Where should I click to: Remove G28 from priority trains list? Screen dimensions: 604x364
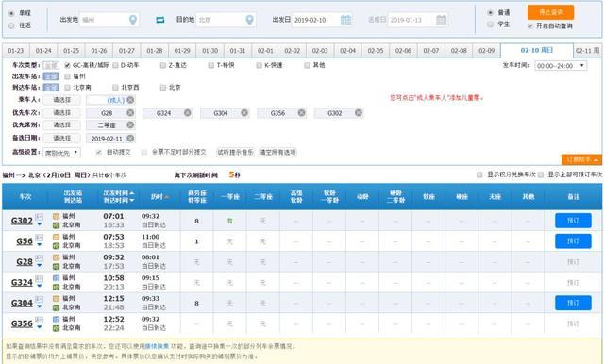(130, 113)
